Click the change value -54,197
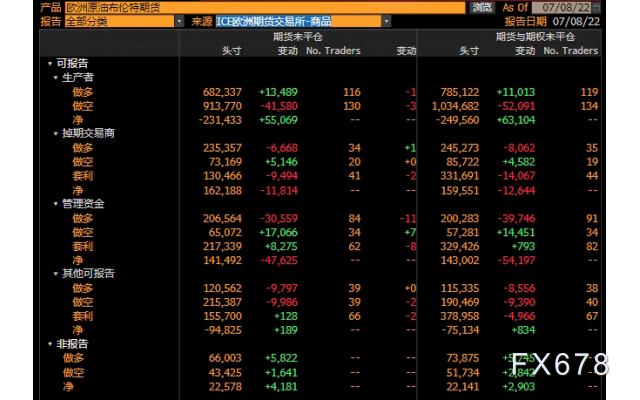This screenshot has width=640, height=400. pyautogui.click(x=516, y=260)
